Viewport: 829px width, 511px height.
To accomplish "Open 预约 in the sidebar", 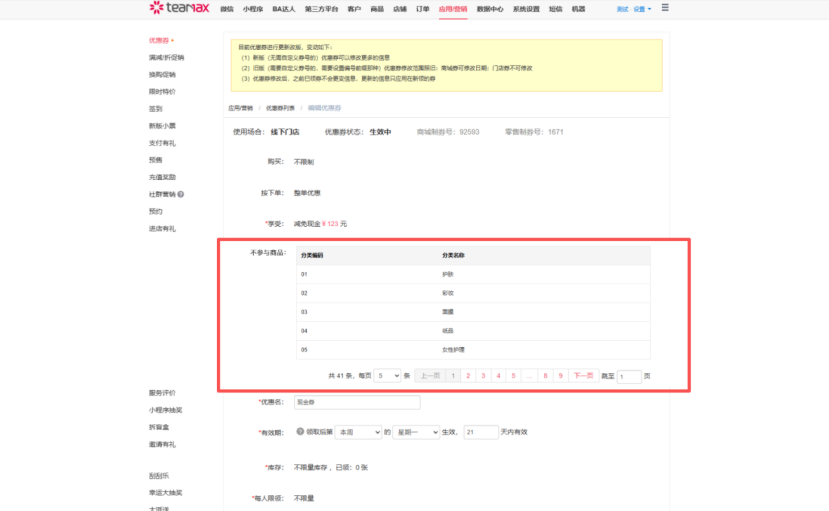I will coord(155,211).
